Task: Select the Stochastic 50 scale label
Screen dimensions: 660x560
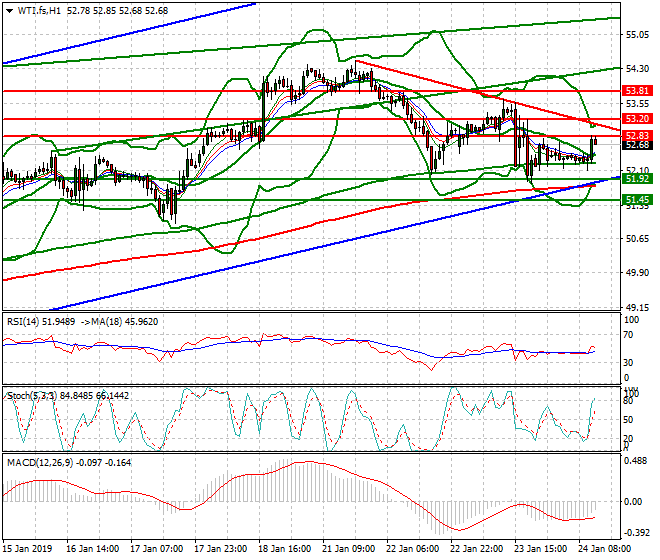Action: tap(628, 420)
